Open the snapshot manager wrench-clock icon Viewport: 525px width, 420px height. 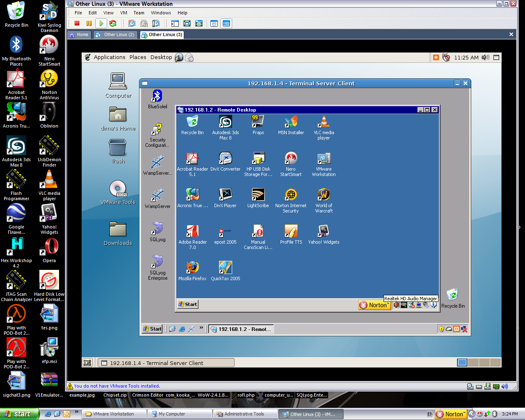click(155, 23)
